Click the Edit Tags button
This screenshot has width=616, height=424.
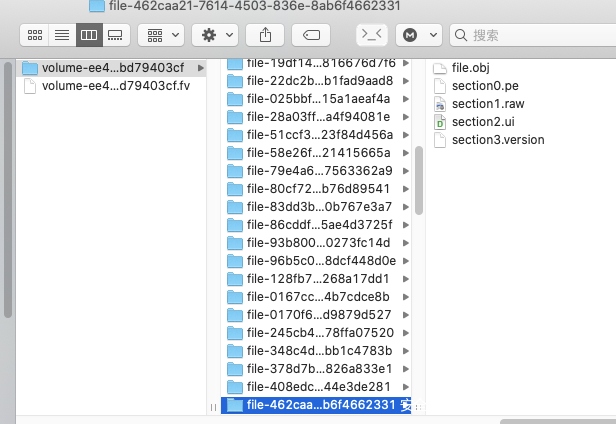[x=310, y=35]
